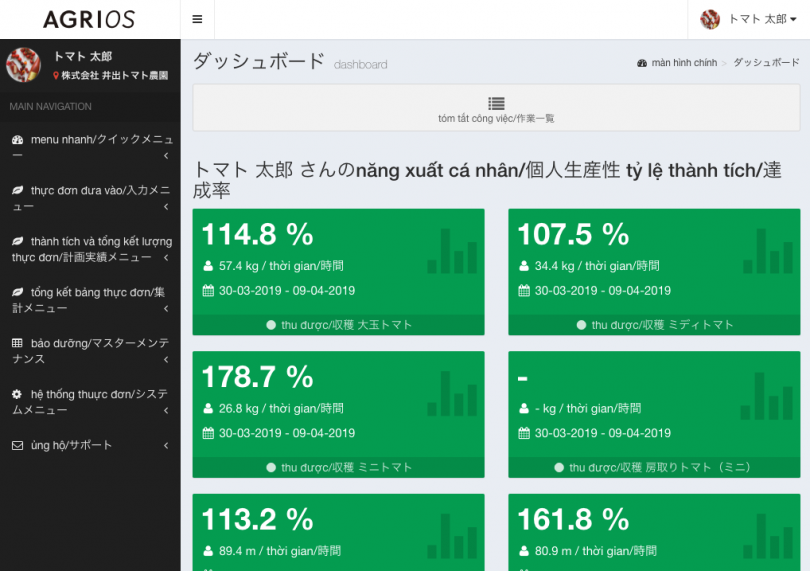Open thành tích và tổng kết/計画実績メニュー item
Screen dimensions: 810x571
tap(90, 249)
